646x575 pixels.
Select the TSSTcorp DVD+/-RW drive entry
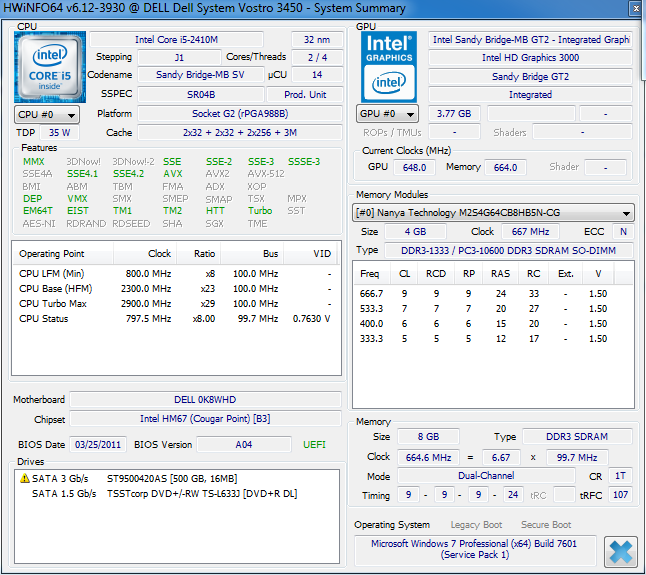[x=176, y=493]
